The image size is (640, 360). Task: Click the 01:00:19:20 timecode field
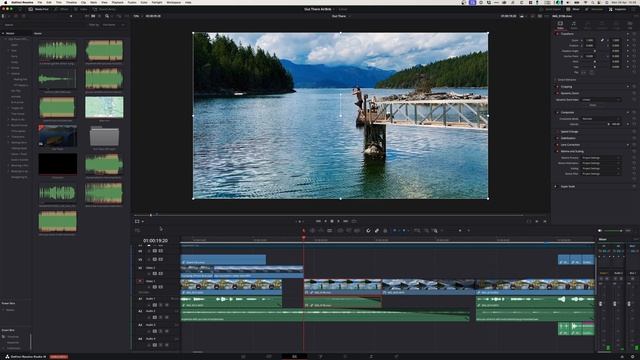pos(156,241)
